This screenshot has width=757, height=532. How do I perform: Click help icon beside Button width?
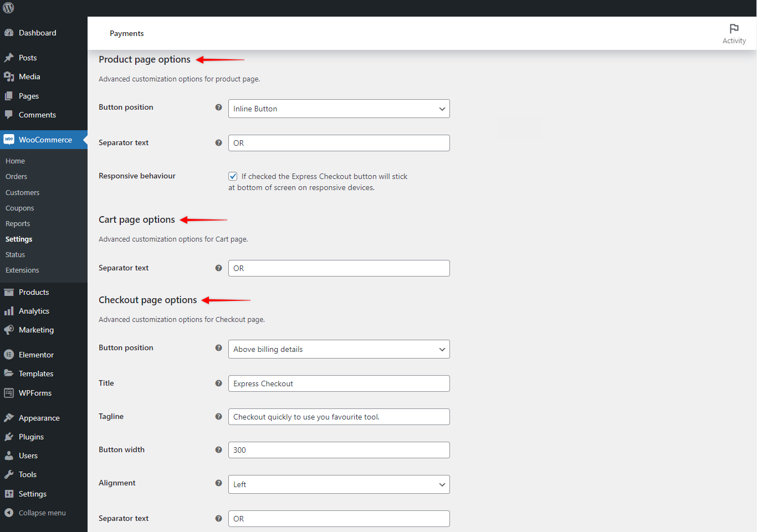click(219, 450)
